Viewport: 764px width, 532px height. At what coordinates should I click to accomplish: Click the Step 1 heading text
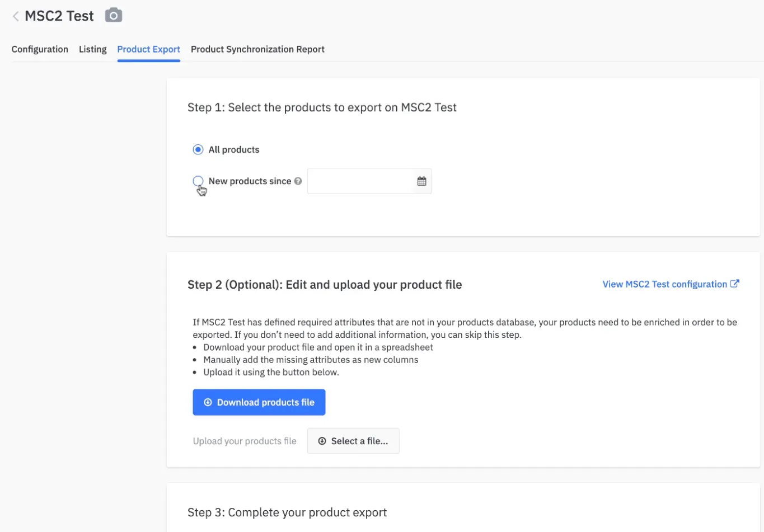(322, 107)
